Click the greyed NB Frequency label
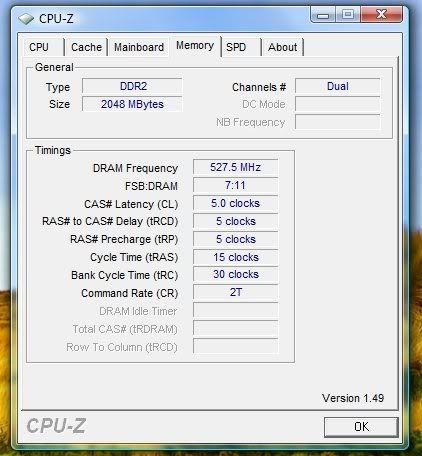 click(x=251, y=123)
